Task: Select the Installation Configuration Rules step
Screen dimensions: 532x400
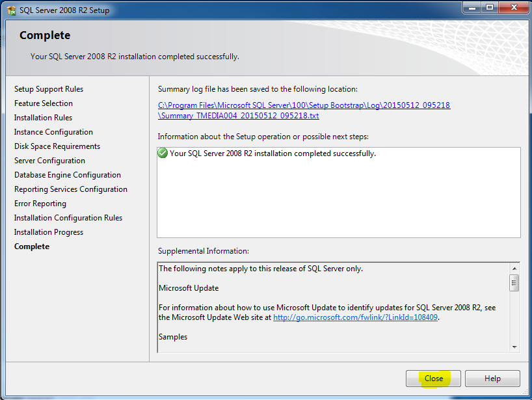Action: pyautogui.click(x=68, y=217)
